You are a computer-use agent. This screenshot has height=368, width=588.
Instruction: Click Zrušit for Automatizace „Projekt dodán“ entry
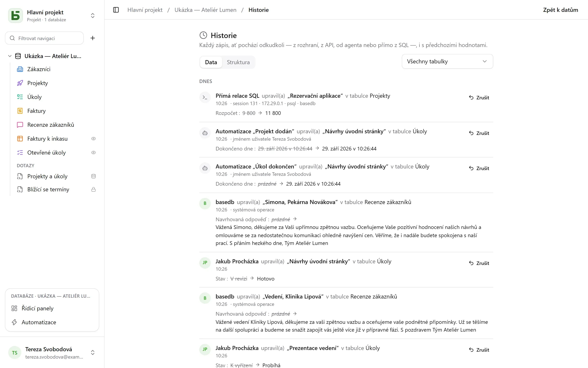[479, 133]
